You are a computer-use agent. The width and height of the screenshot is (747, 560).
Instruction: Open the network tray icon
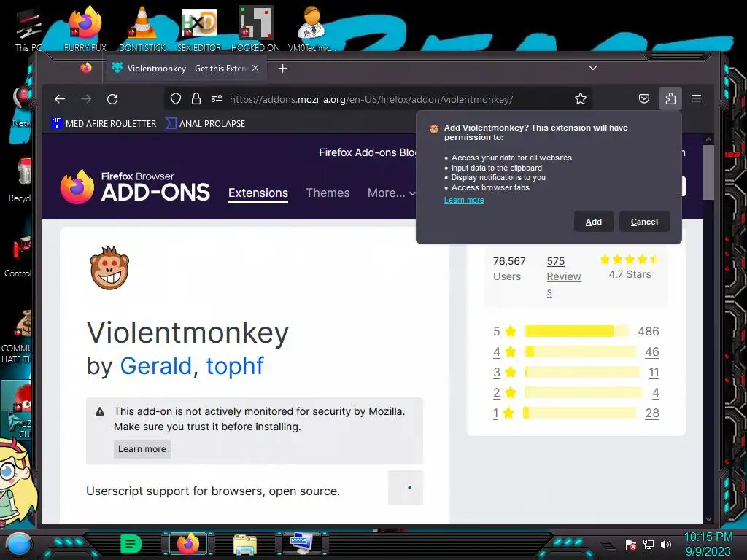tap(649, 544)
